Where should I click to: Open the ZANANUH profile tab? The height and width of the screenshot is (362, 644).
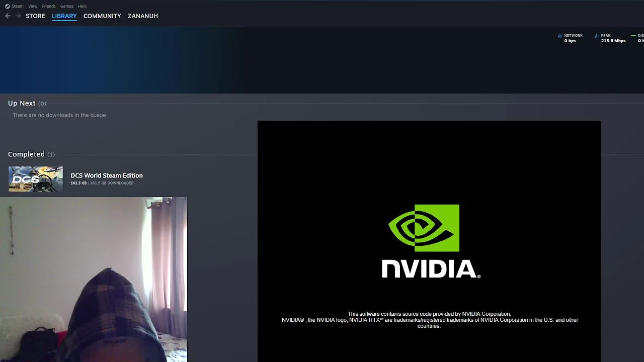coord(143,16)
